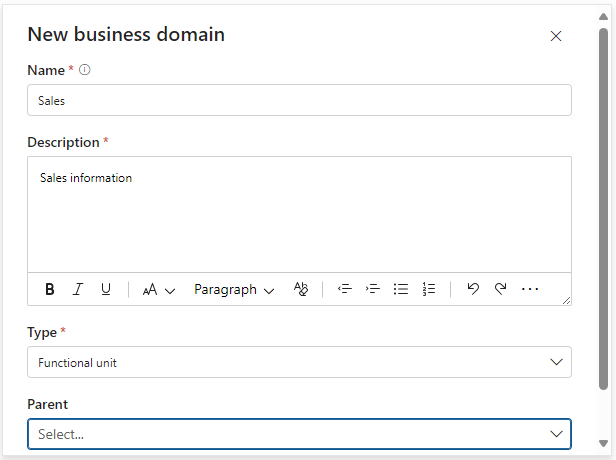Image resolution: width=616 pixels, height=460 pixels.
Task: Undo the last edit in description
Action: [x=473, y=289]
